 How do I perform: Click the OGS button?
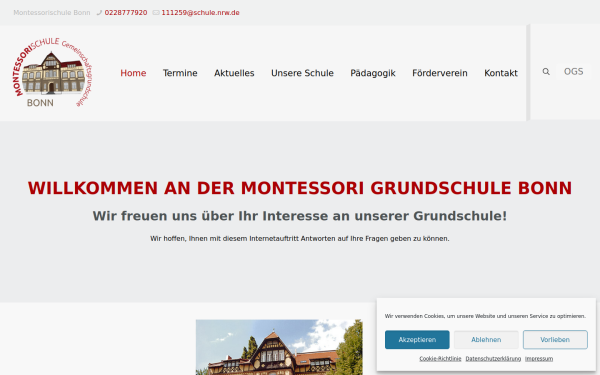pyautogui.click(x=573, y=72)
